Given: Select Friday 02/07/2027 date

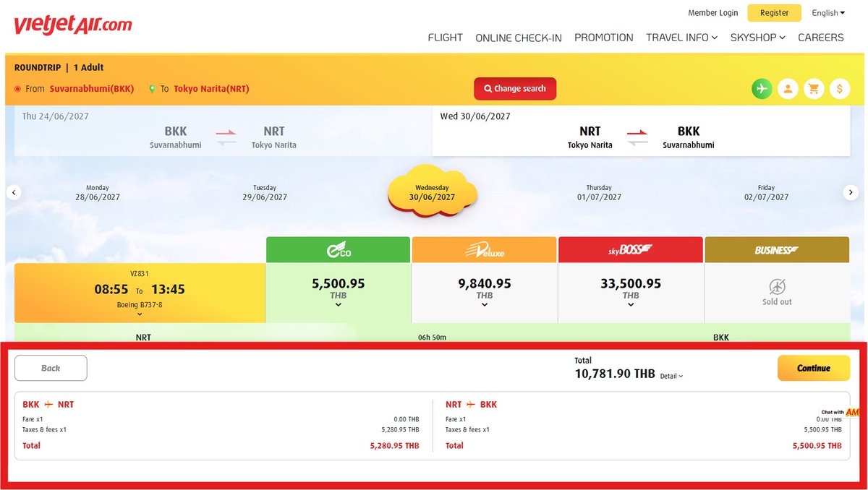Looking at the screenshot, I should click(766, 193).
